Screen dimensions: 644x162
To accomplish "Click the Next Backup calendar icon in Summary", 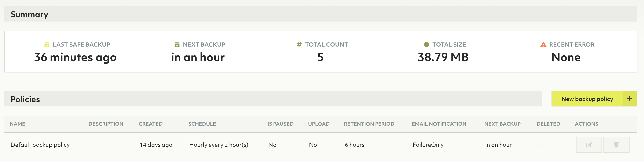I will pyautogui.click(x=177, y=45).
